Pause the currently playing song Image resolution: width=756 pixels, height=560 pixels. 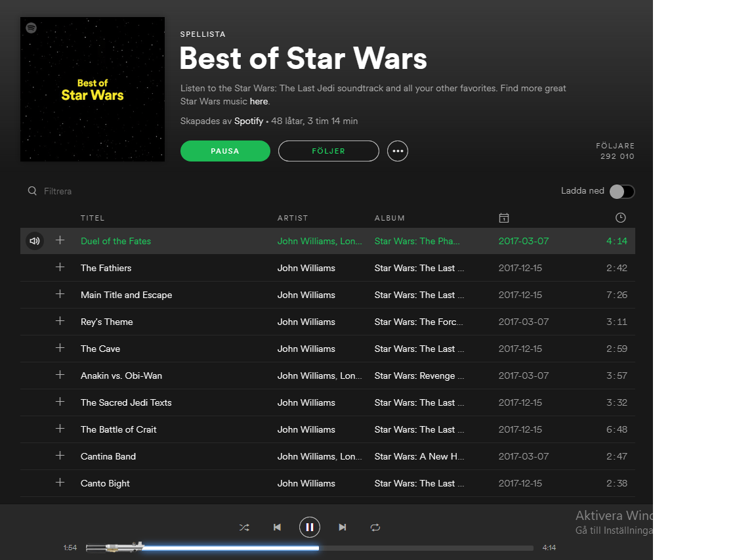point(309,527)
